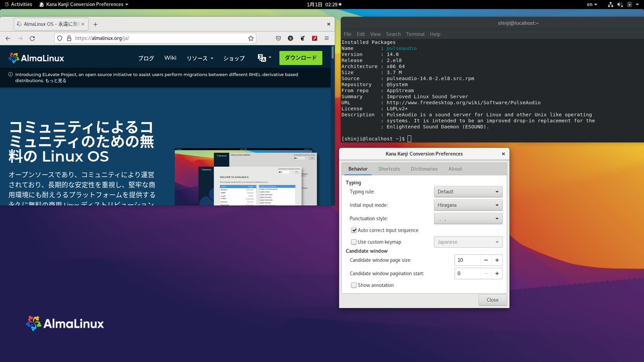The width and height of the screenshot is (644, 362).
Task: Open the system menu arrow in top bar
Action: pos(638,4)
